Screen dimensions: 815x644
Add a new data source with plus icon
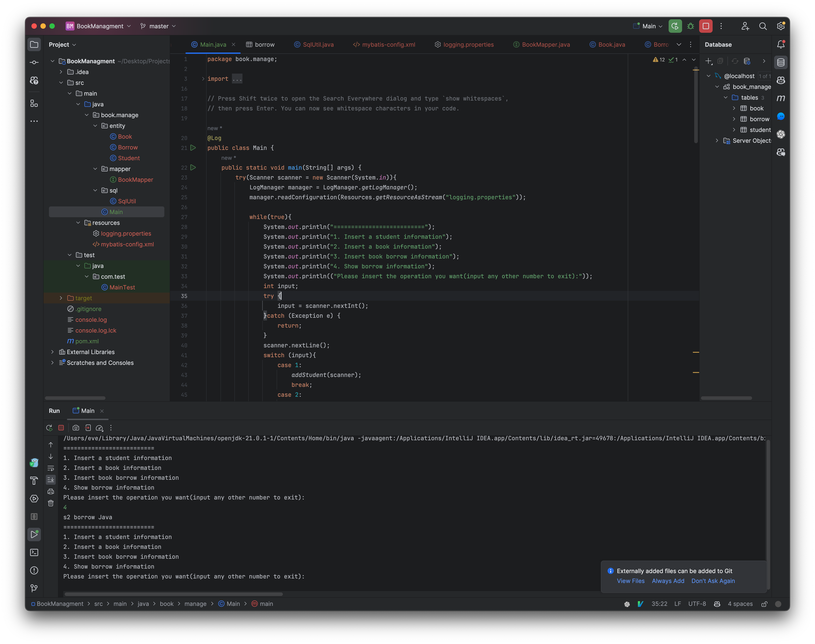(x=709, y=61)
